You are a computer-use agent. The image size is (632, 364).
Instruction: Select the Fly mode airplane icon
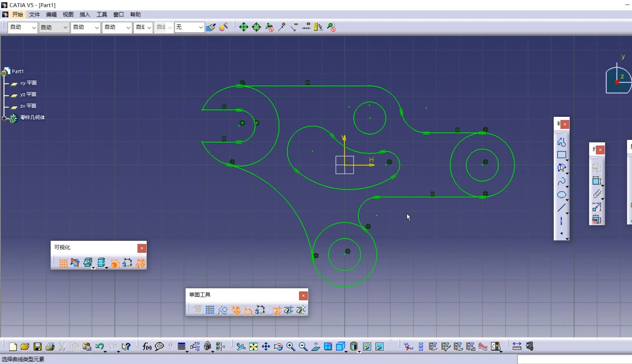coord(241,347)
